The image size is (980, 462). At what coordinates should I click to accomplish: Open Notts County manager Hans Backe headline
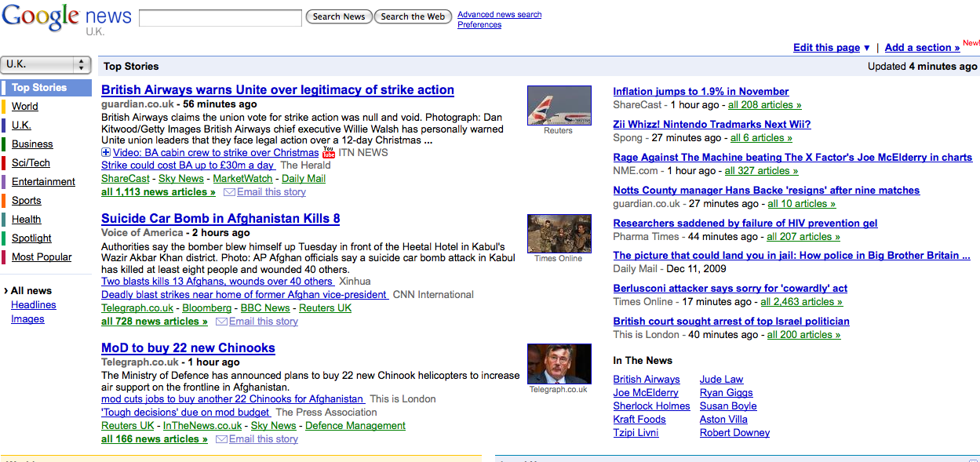[767, 191]
